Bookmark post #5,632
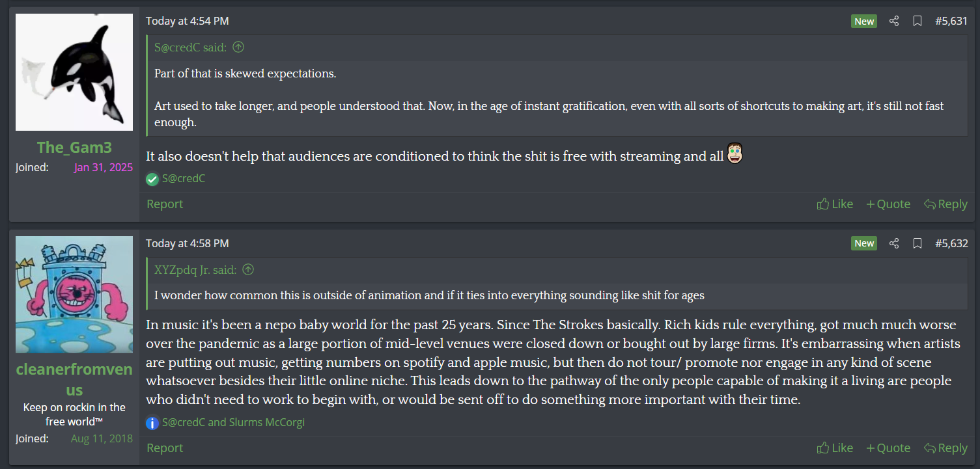 [917, 243]
